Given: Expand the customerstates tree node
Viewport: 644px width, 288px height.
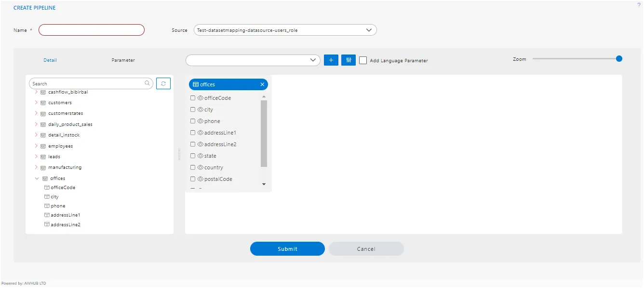Looking at the screenshot, I should coord(36,113).
